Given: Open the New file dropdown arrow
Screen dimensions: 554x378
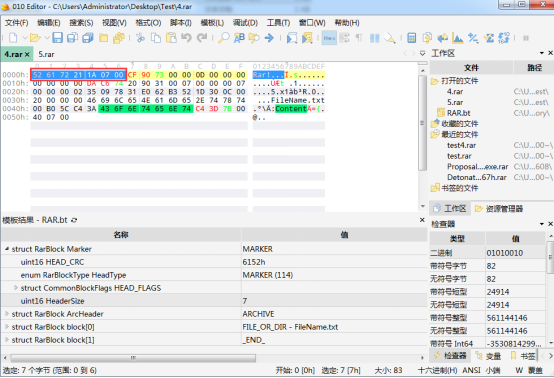Looking at the screenshot, I should click(25, 37).
